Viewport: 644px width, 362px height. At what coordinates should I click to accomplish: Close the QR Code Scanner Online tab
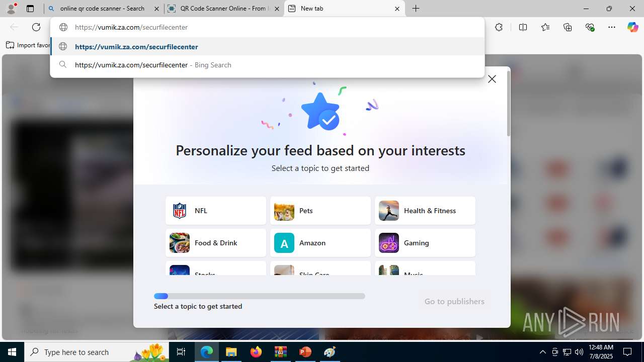point(277,9)
